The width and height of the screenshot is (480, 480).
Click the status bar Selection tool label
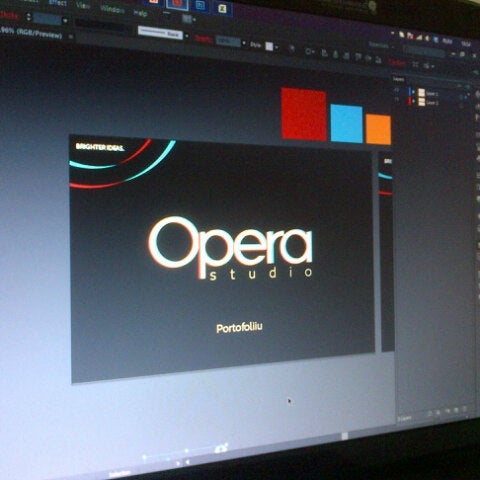click(x=120, y=473)
